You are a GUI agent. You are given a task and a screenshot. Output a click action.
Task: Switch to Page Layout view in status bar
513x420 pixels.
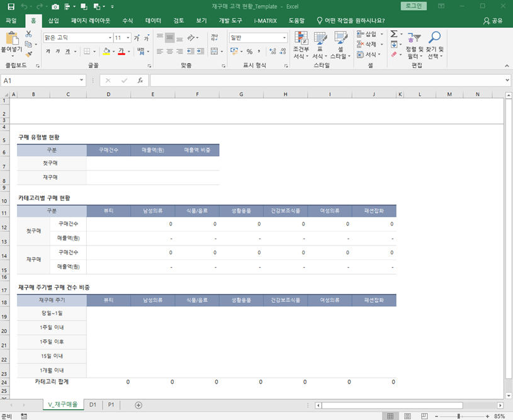click(406, 416)
